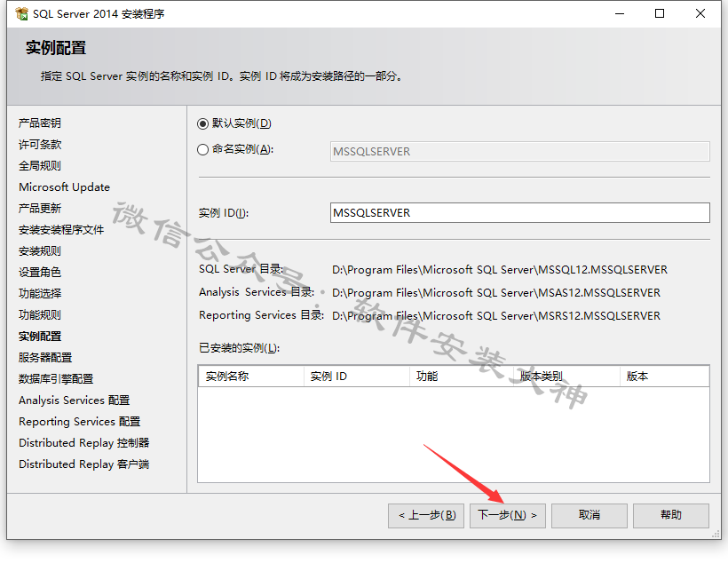Select 全局规则 step in sidebar

[40, 166]
